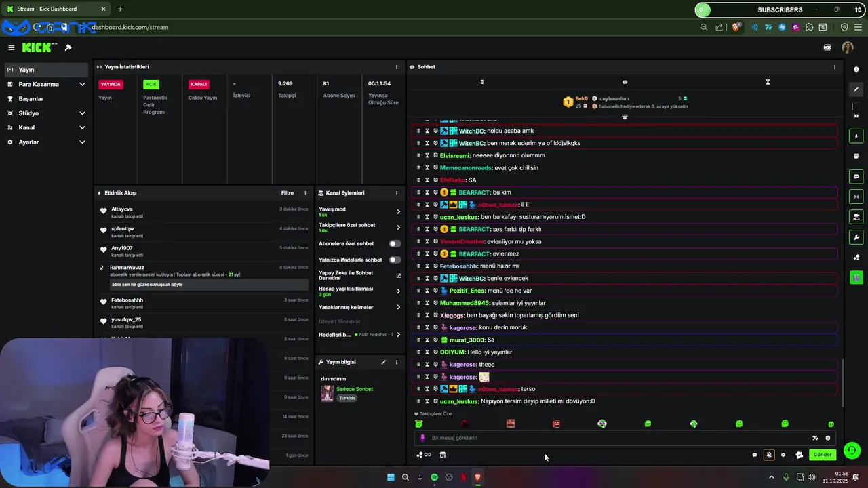Toggle the muted notification bell button
868x488 pixels.
[769, 455]
